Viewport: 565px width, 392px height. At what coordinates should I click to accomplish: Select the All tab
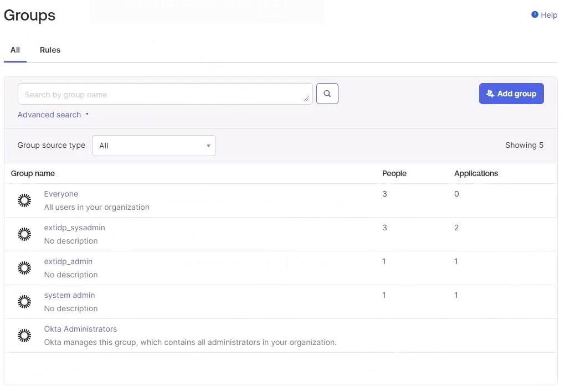[x=15, y=50]
